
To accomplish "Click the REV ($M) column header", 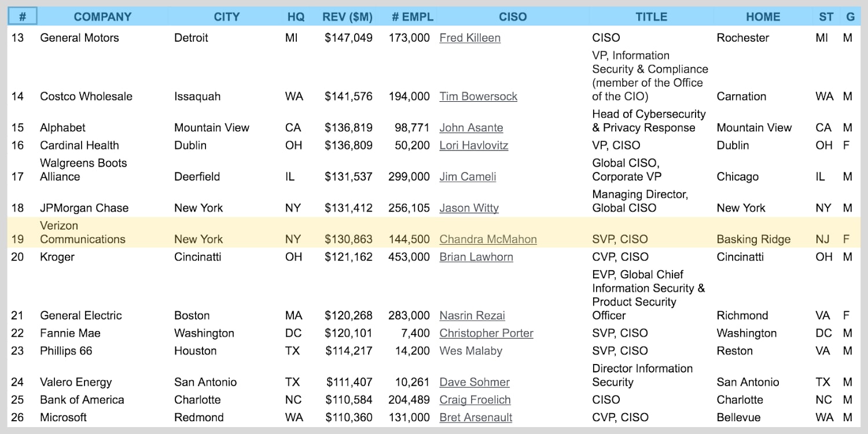I will coord(347,17).
